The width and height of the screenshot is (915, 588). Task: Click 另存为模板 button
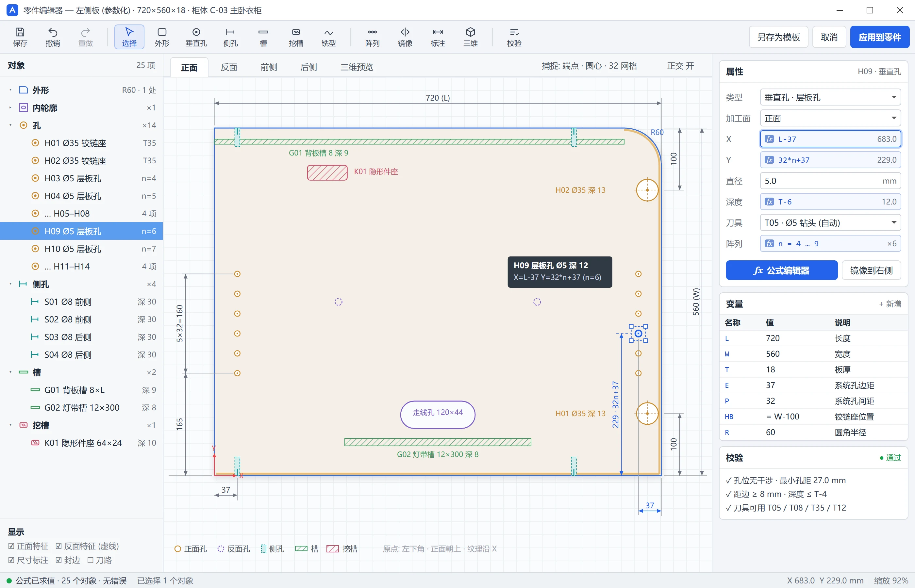(x=778, y=37)
